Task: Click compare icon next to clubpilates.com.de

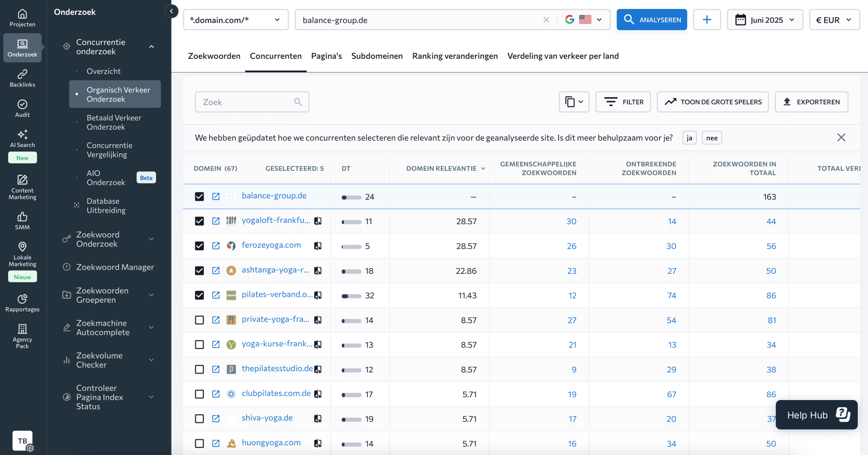Action: pyautogui.click(x=318, y=394)
